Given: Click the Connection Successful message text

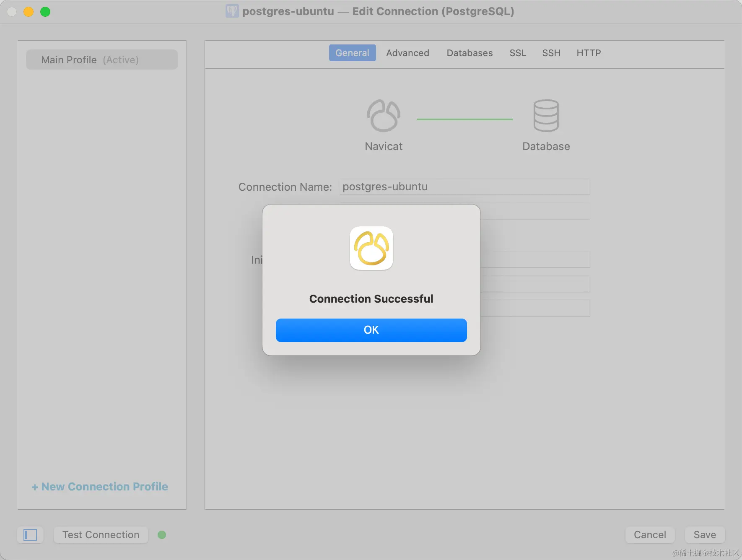Looking at the screenshot, I should click(371, 299).
